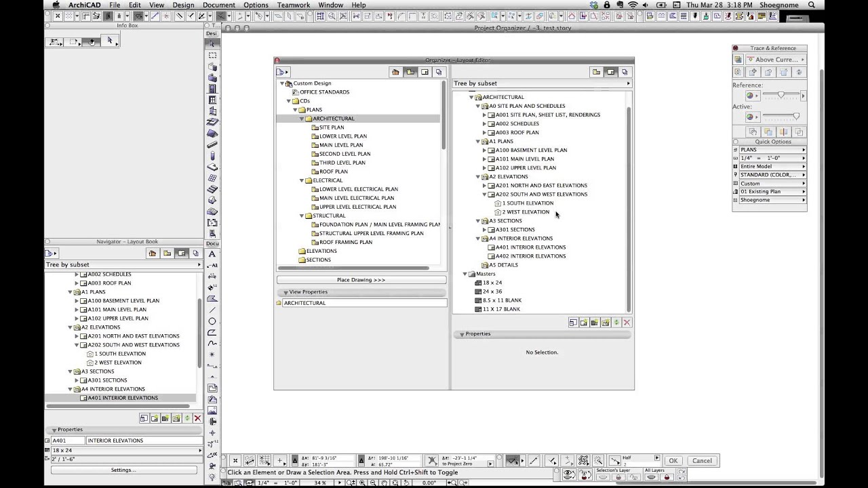Open the Options menu
The height and width of the screenshot is (488, 868).
(x=256, y=5)
